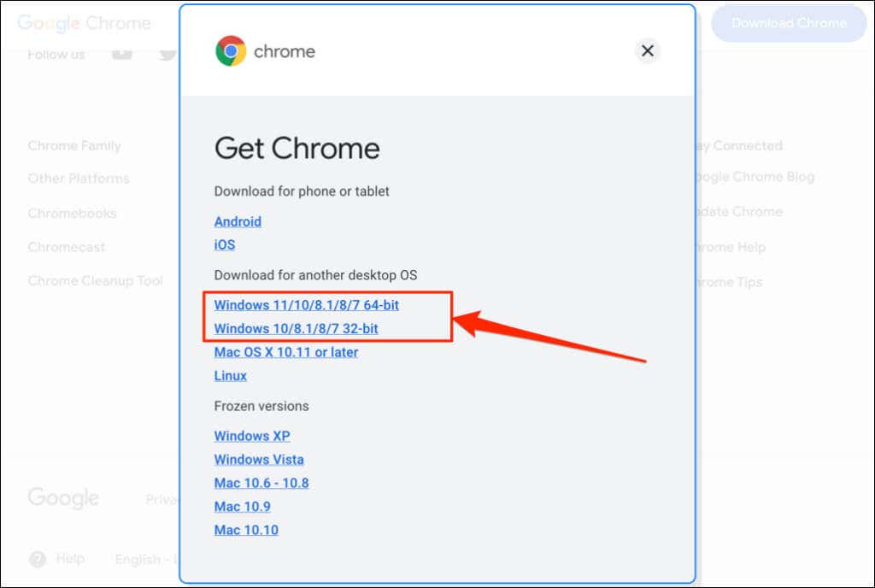This screenshot has height=588, width=875.
Task: Select the Mac 10.9 frozen version
Action: [242, 507]
